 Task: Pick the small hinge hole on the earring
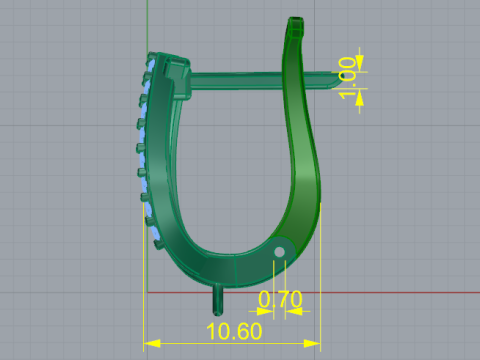[279, 252]
